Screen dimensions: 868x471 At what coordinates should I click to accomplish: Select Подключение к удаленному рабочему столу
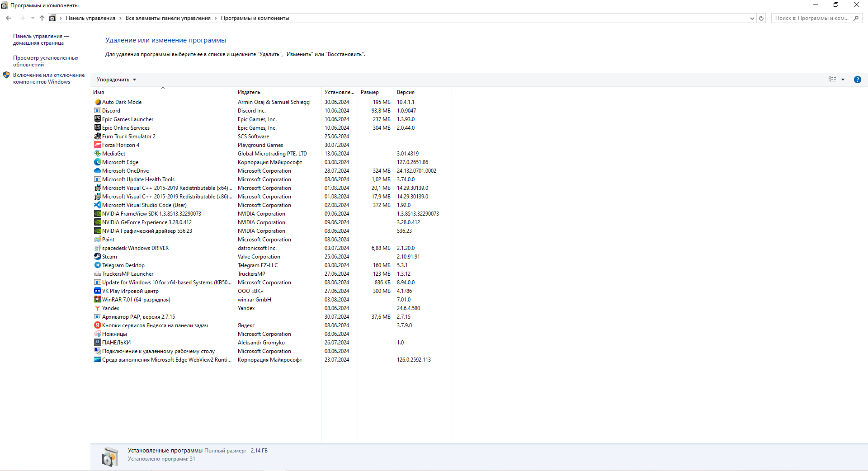(271, 351)
